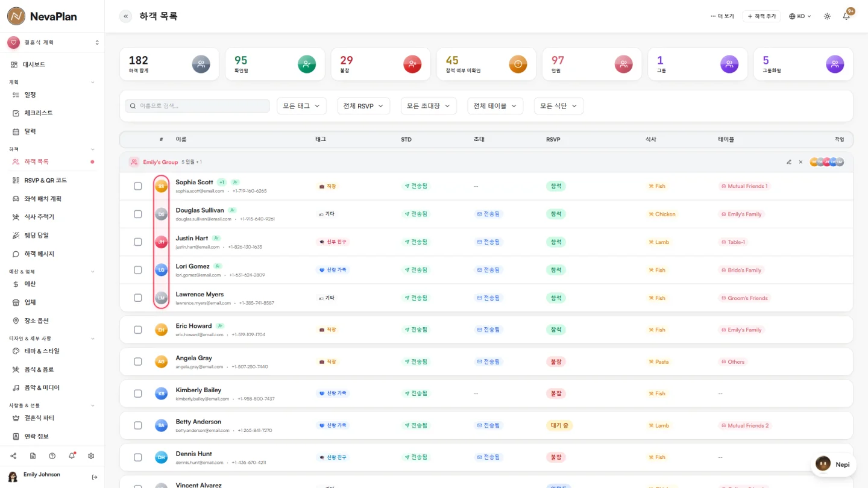
Task: Open the 전체 RSVP filter dropdown
Action: click(363, 106)
